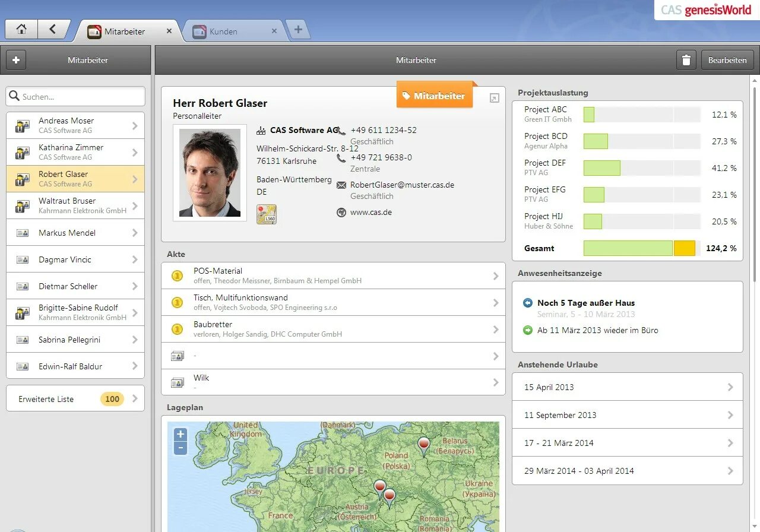Image resolution: width=760 pixels, height=532 pixels.
Task: Delete record with trash icon
Action: pos(686,60)
